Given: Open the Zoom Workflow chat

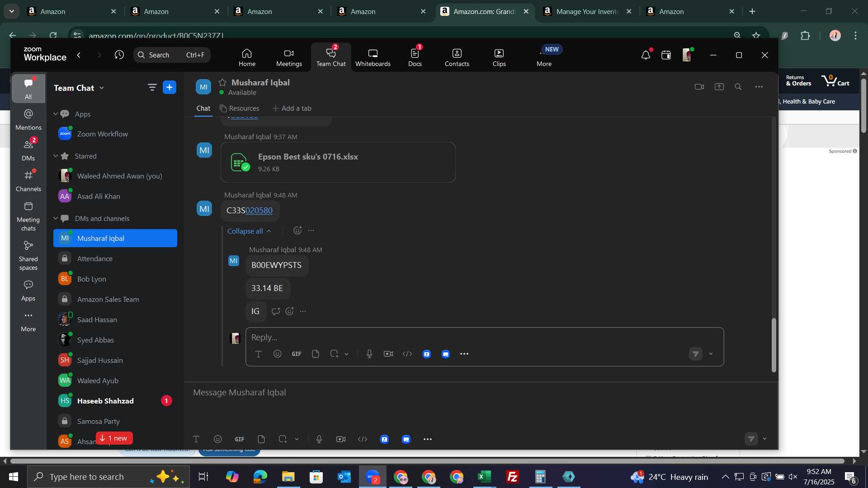Looking at the screenshot, I should (x=115, y=134).
